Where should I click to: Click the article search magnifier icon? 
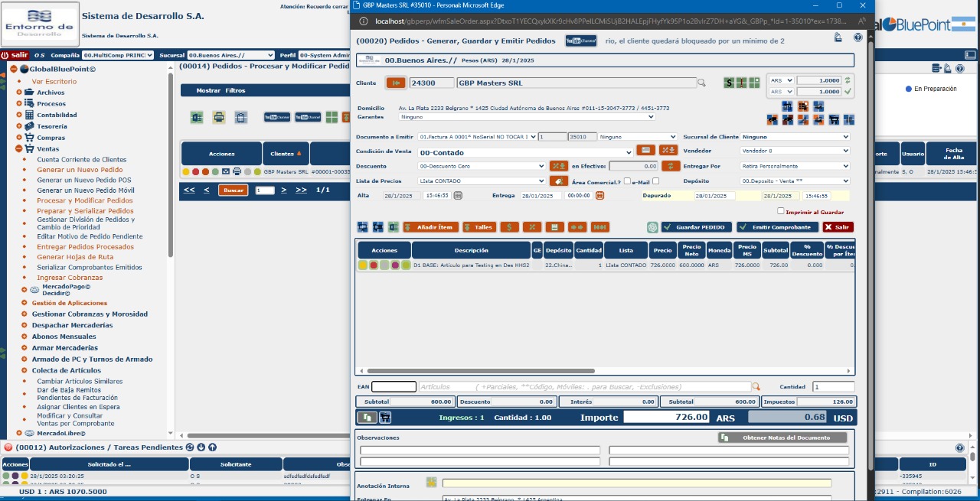[x=756, y=387]
